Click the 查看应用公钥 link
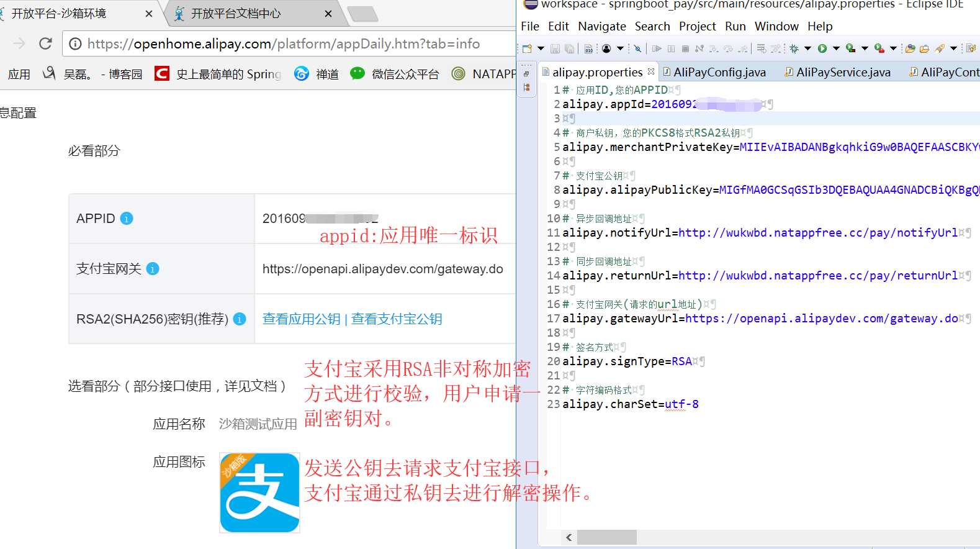This screenshot has width=980, height=549. [302, 319]
